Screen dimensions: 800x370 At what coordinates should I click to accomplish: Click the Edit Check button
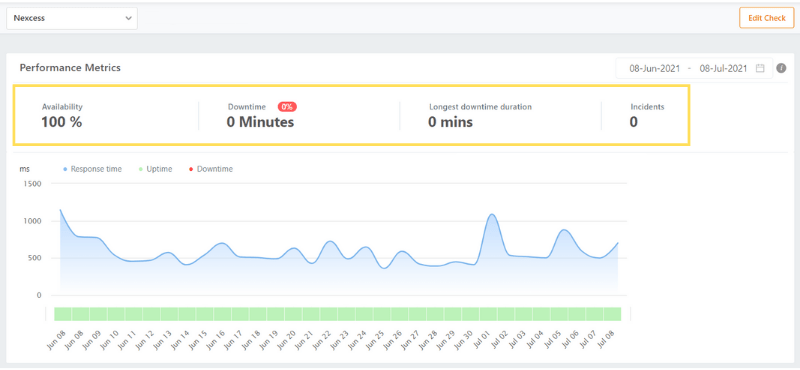(x=766, y=18)
